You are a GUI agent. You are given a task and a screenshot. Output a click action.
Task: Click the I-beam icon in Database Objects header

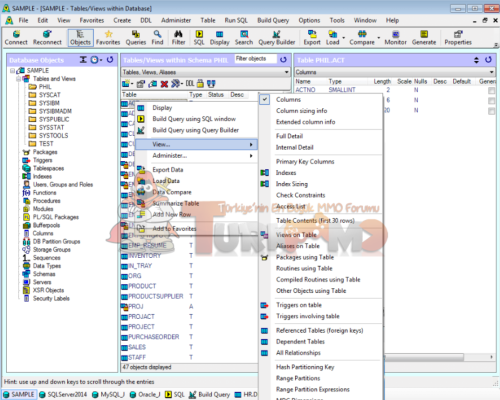[83, 60]
